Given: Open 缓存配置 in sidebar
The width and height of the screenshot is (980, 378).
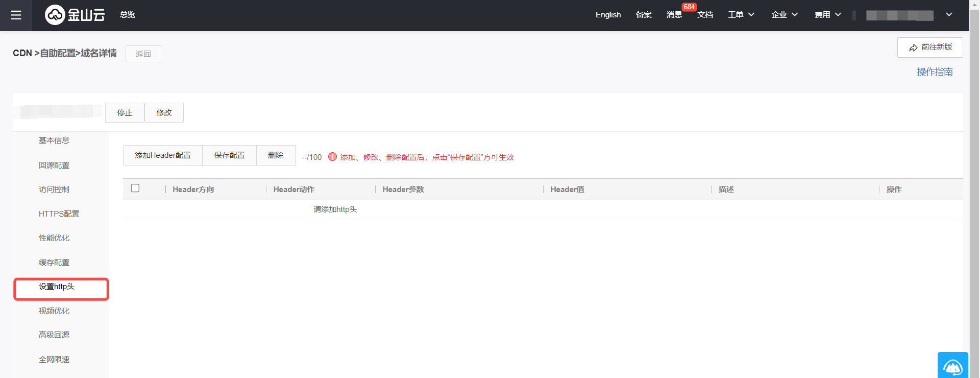Looking at the screenshot, I should tap(54, 263).
